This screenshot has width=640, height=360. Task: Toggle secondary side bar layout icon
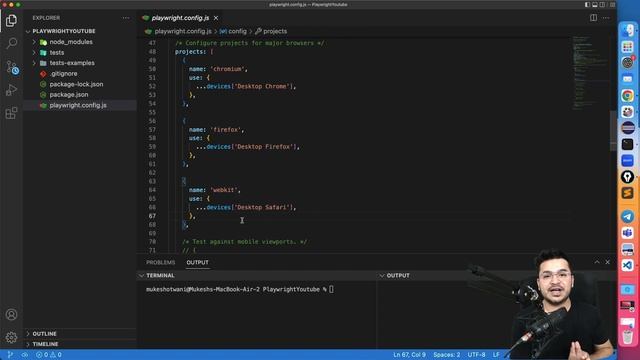coord(602,4)
